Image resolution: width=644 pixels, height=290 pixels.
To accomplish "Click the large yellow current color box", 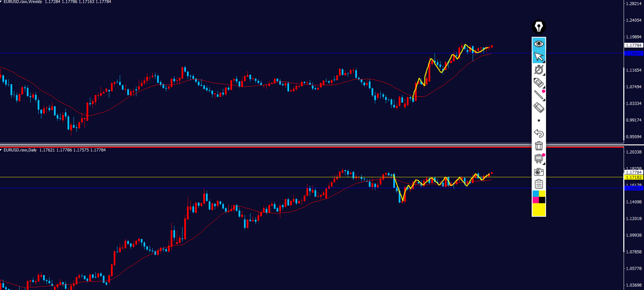I will [x=538, y=210].
